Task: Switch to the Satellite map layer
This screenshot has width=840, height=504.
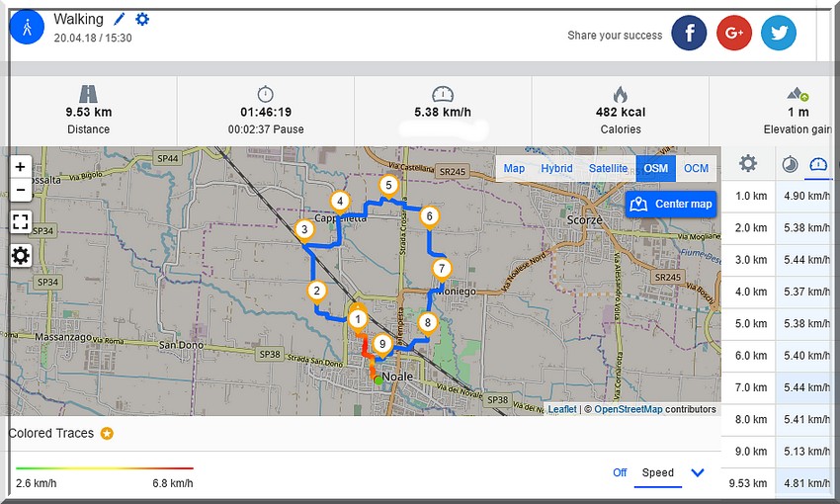Action: (608, 168)
